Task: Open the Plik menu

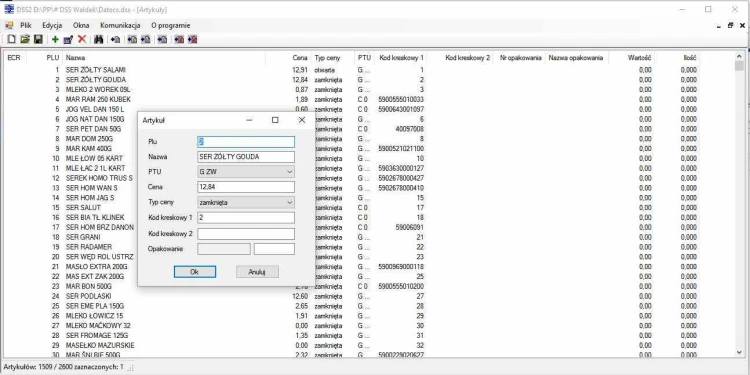Action: (x=26, y=25)
